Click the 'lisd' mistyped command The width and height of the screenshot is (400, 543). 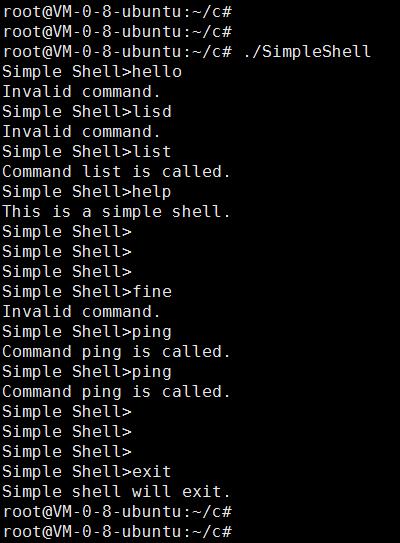[x=152, y=112]
